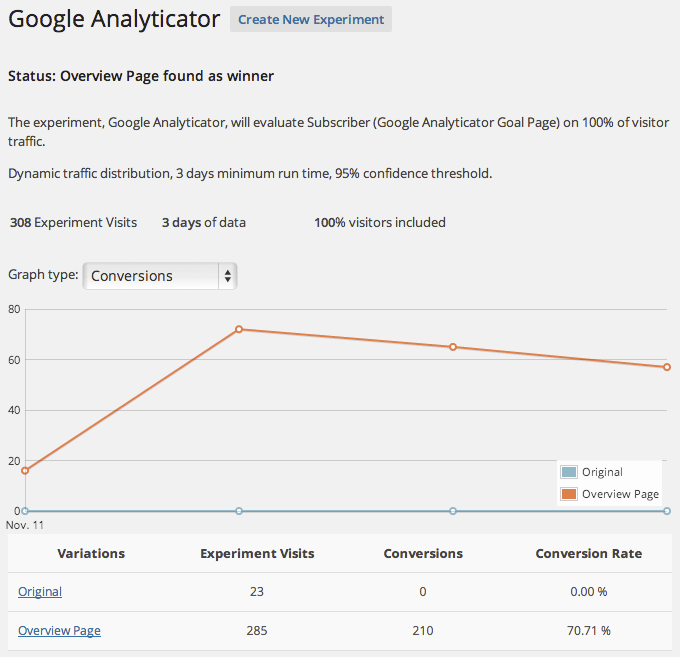Click the 210 conversions cell
The height and width of the screenshot is (657, 680).
pos(423,631)
